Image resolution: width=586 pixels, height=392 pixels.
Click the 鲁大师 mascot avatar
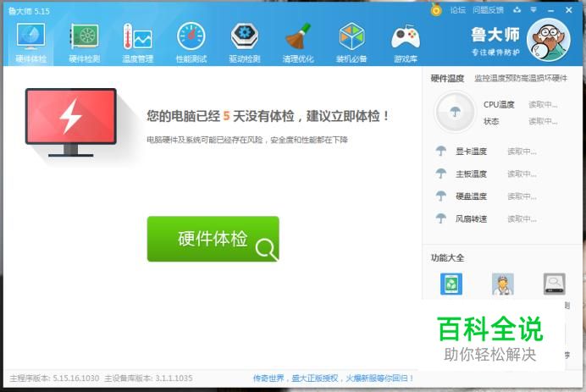549,40
